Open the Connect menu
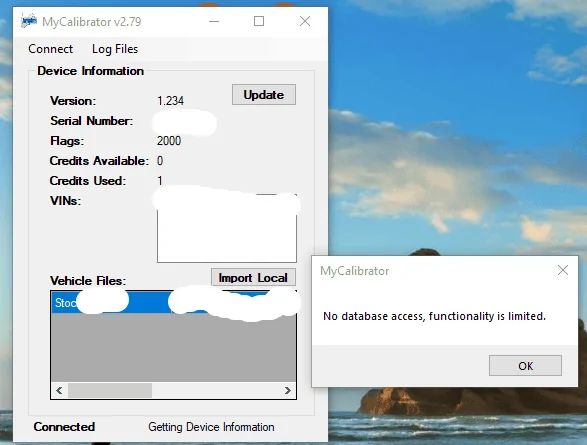Screen dimensions: 587x445 pos(51,49)
